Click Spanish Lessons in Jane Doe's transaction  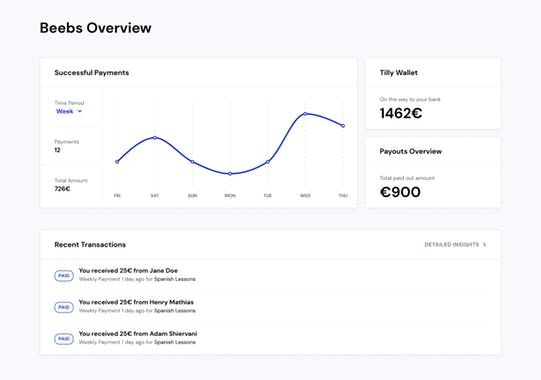point(175,279)
